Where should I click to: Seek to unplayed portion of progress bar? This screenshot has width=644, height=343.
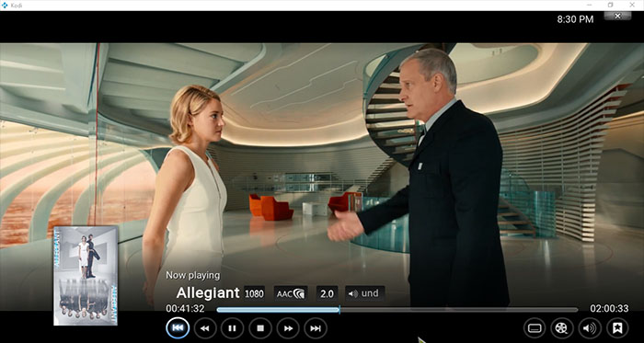[458, 310]
